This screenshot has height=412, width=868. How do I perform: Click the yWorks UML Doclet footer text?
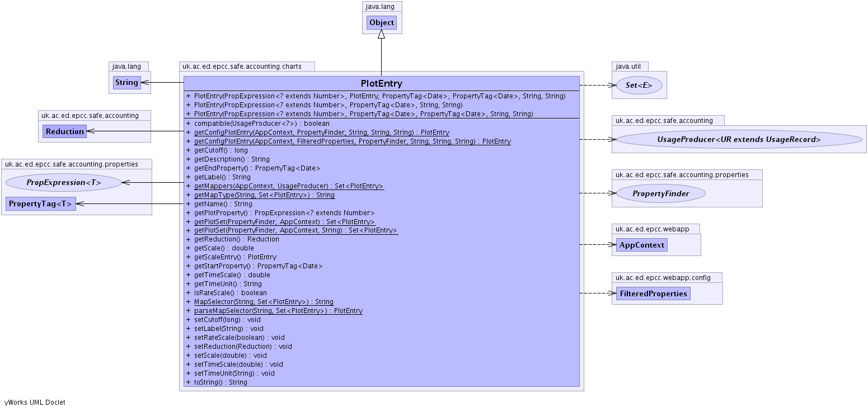35,402
